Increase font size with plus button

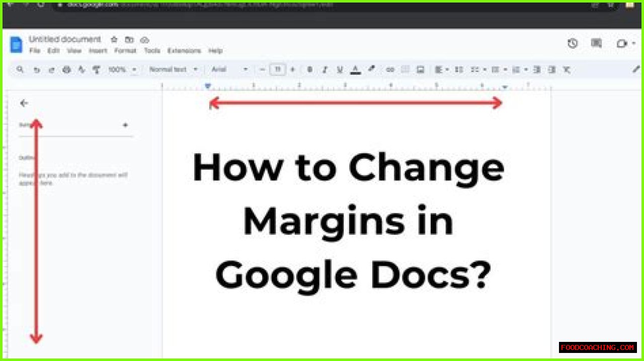click(x=293, y=70)
